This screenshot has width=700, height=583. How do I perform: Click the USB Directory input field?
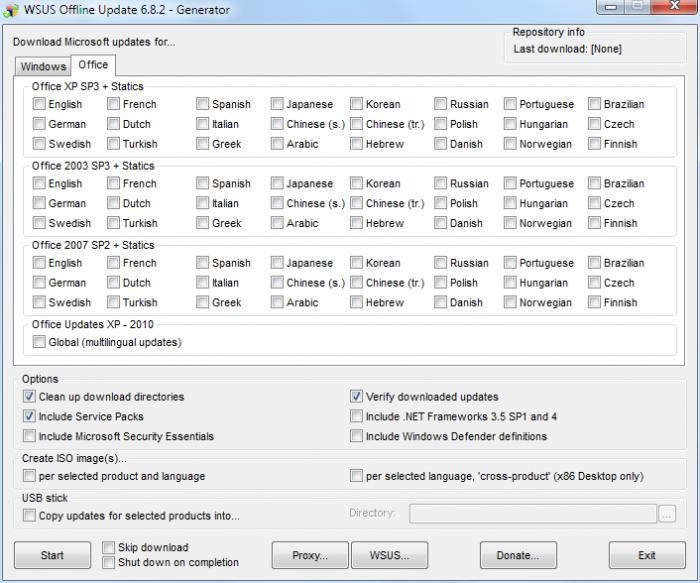pos(533,513)
